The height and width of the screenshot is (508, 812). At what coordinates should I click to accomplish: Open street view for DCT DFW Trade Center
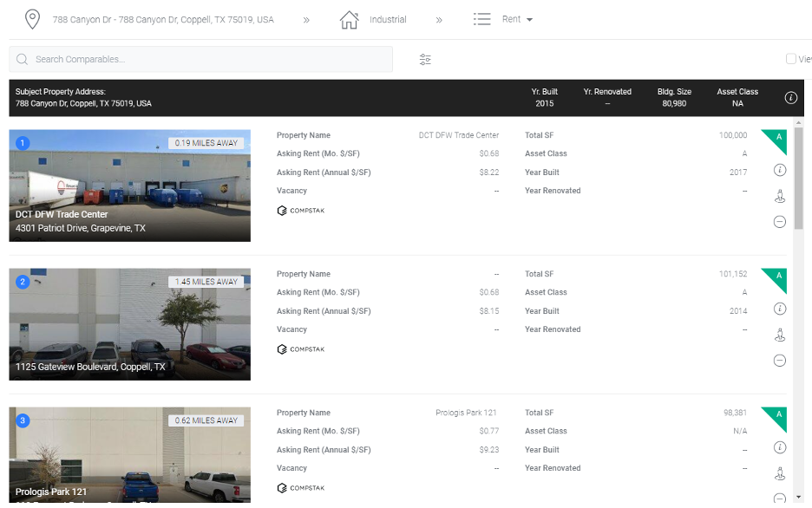779,196
